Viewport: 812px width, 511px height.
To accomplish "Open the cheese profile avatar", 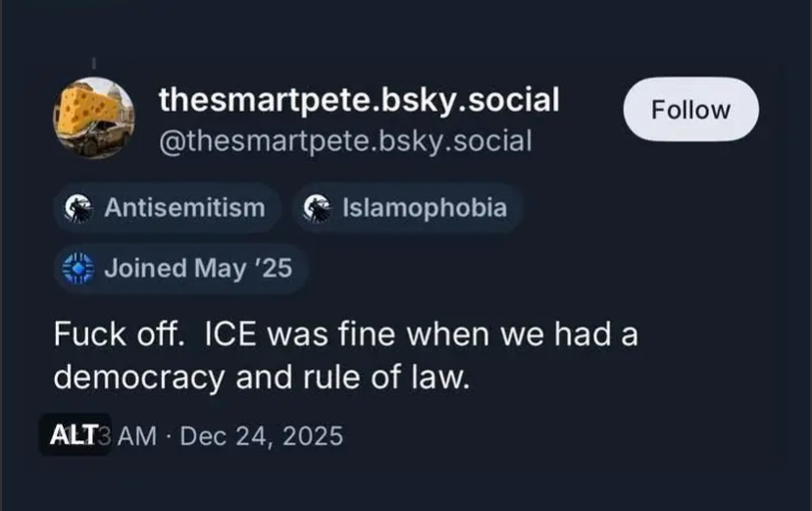I will (93, 119).
